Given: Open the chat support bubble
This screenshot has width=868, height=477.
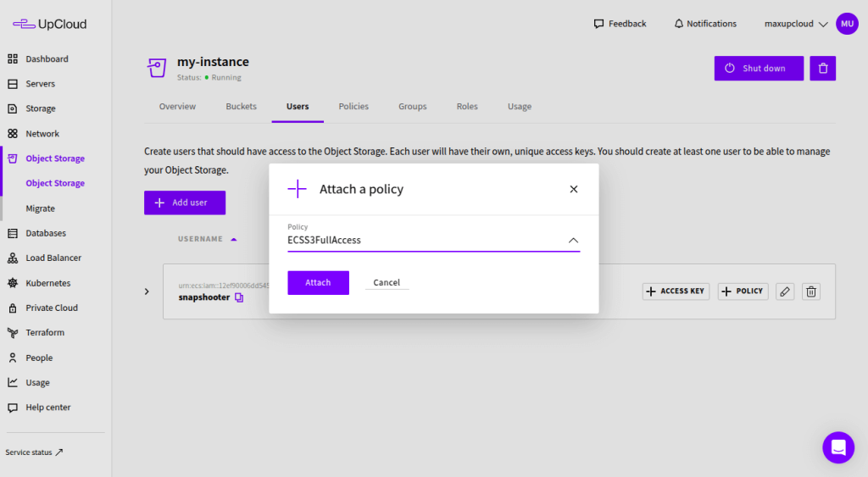Looking at the screenshot, I should coord(838,446).
